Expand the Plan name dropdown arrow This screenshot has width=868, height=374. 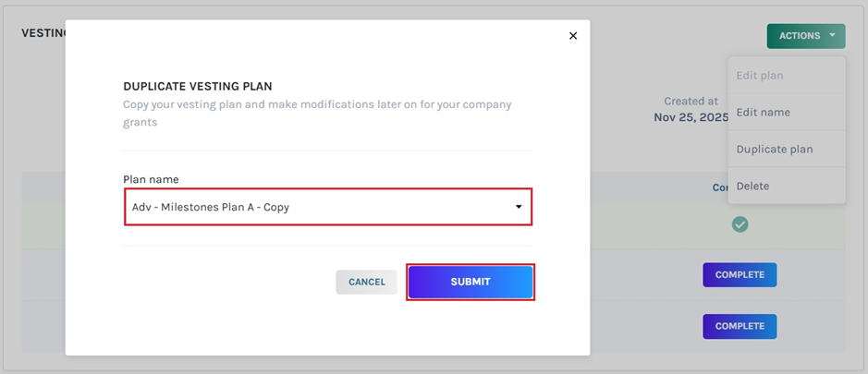(x=519, y=207)
